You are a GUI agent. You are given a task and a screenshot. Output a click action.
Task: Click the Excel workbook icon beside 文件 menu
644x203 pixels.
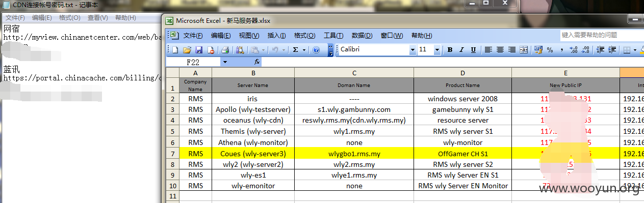coord(174,35)
